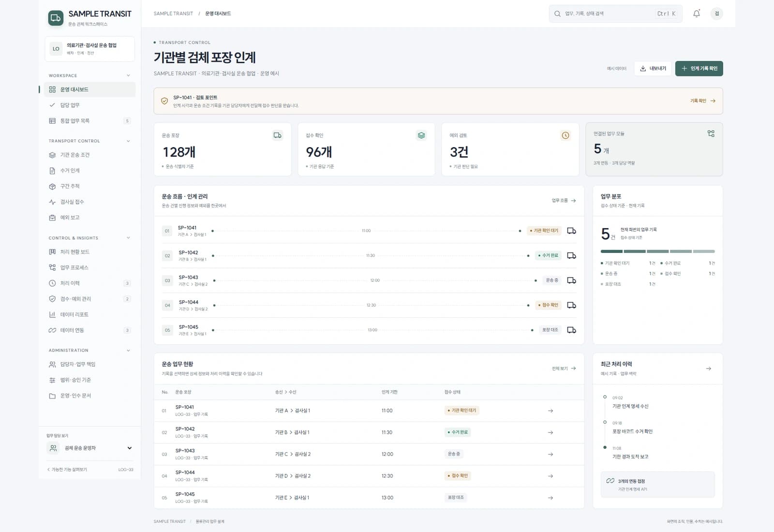Click the truck icon in 운송 포장 card
The image size is (774, 532).
point(277,135)
